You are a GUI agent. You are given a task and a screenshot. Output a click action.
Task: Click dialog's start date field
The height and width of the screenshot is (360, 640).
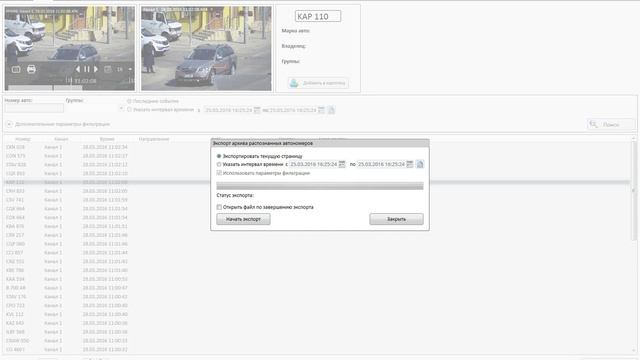tap(313, 164)
